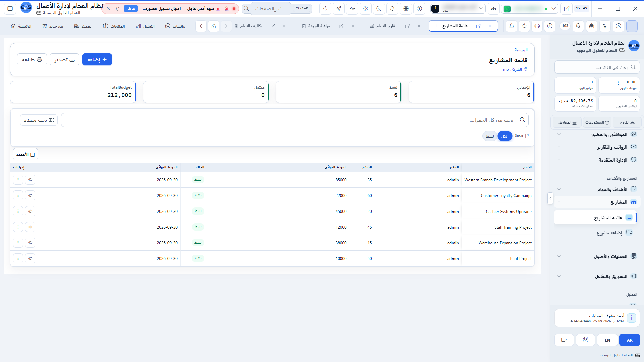Switch to تكاليف الإنتاج tab
The height and width of the screenshot is (362, 644).
(x=251, y=26)
